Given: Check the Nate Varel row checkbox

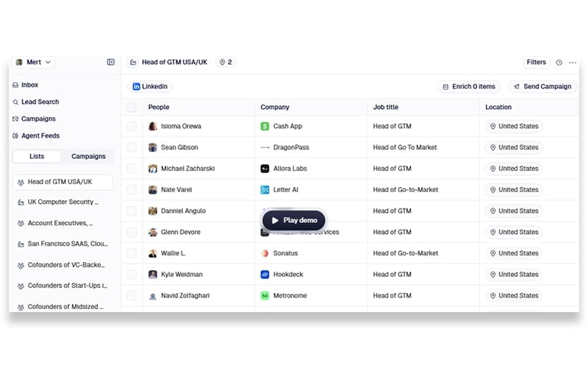Looking at the screenshot, I should pos(132,190).
